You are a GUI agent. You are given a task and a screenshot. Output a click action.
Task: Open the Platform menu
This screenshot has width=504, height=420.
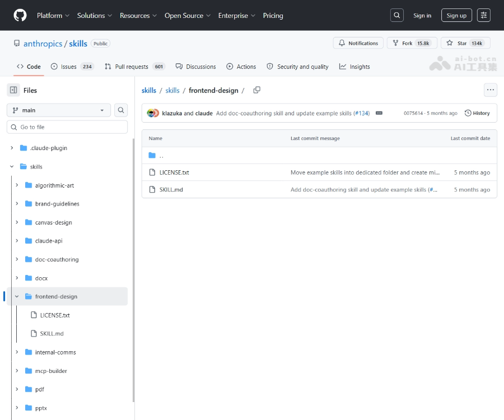[53, 16]
